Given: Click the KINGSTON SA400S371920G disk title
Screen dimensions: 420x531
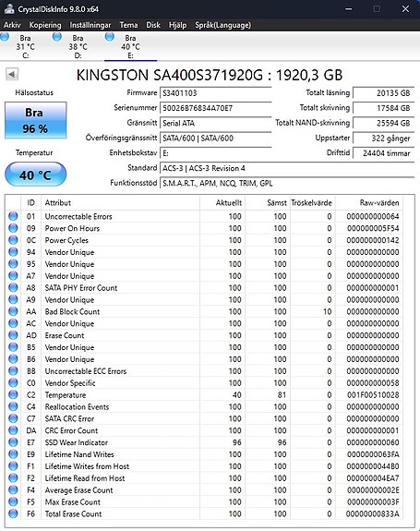Looking at the screenshot, I should (210, 75).
